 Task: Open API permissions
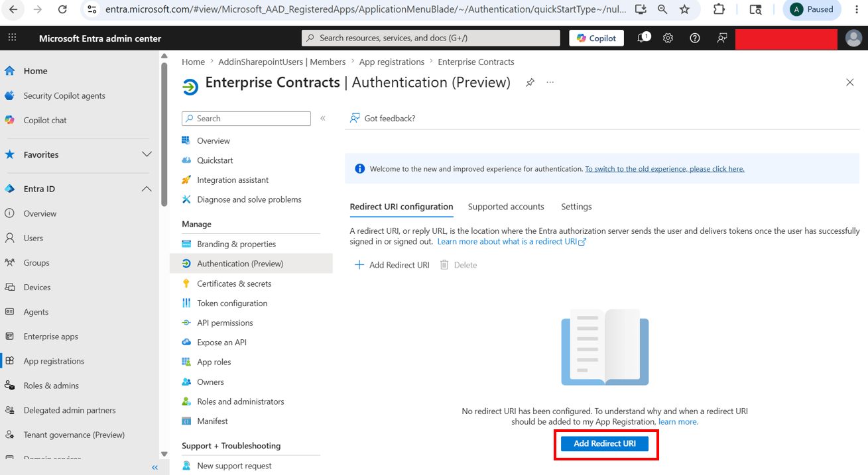225,323
